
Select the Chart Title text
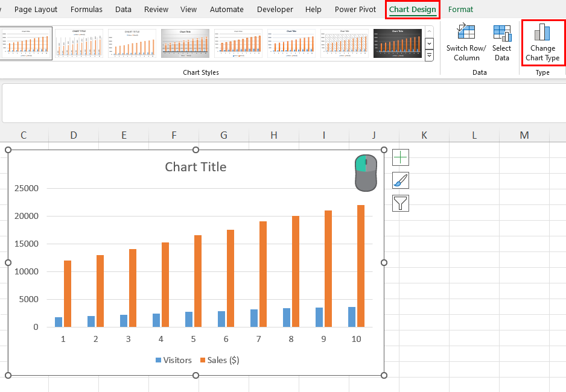[196, 167]
